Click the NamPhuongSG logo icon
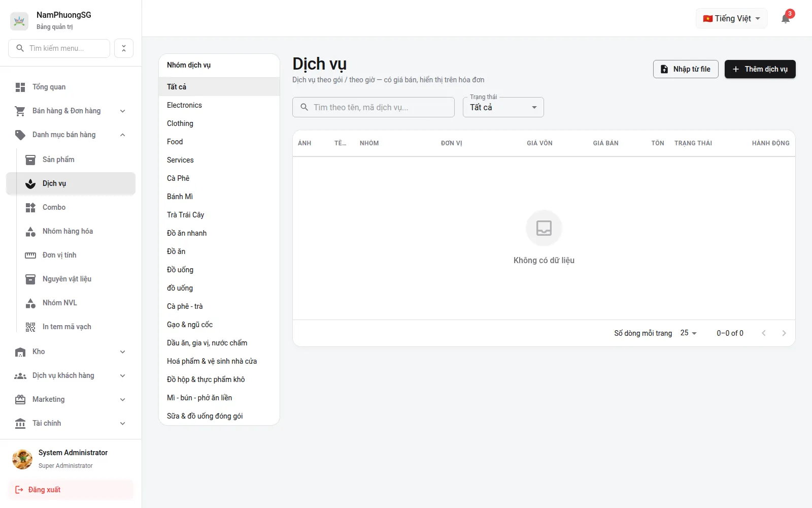Image resolution: width=812 pixels, height=508 pixels. 19,21
